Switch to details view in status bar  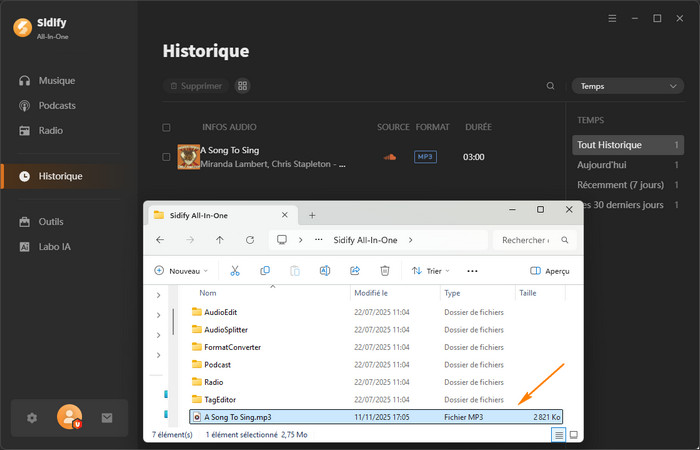[558, 434]
